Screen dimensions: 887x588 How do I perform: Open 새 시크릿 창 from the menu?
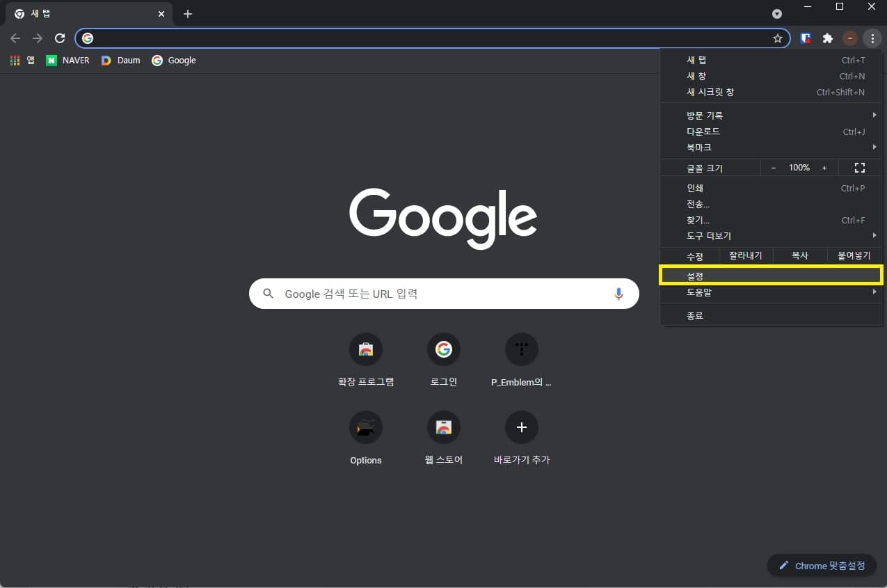pos(710,92)
